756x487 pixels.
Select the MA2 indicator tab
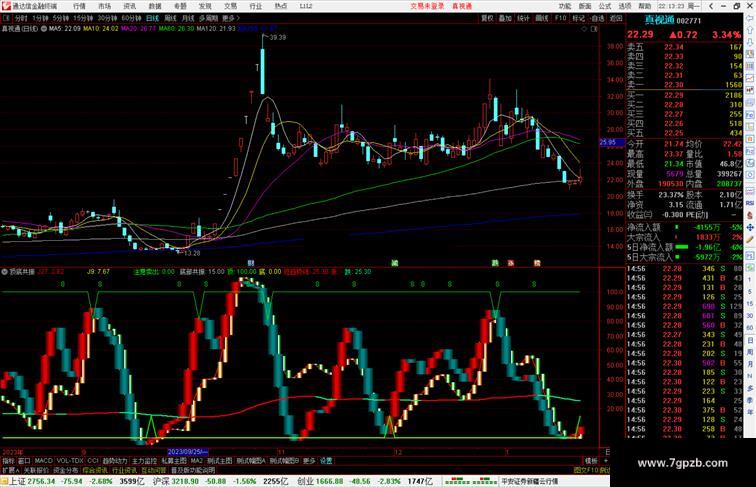click(x=197, y=461)
